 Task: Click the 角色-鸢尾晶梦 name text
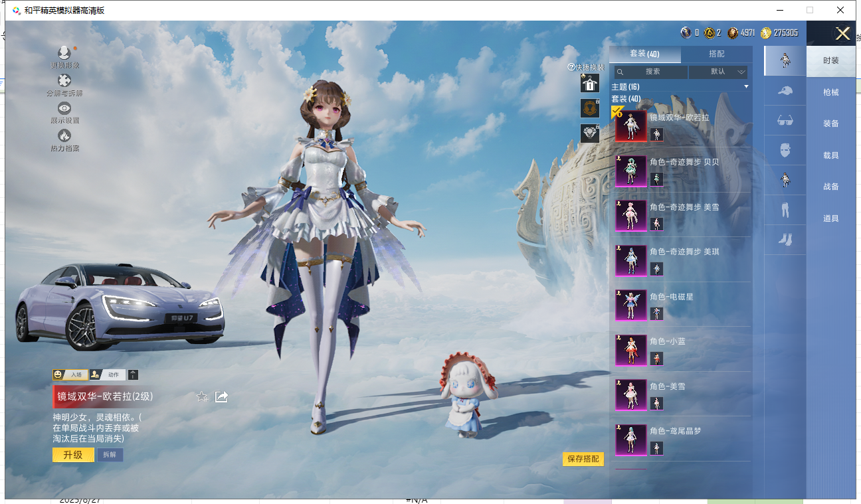676,431
